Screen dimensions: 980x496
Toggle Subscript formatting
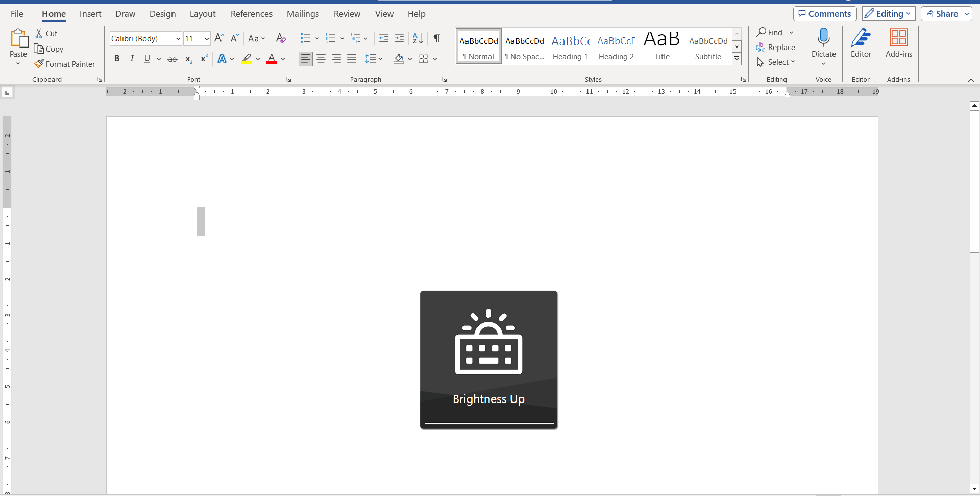[188, 59]
